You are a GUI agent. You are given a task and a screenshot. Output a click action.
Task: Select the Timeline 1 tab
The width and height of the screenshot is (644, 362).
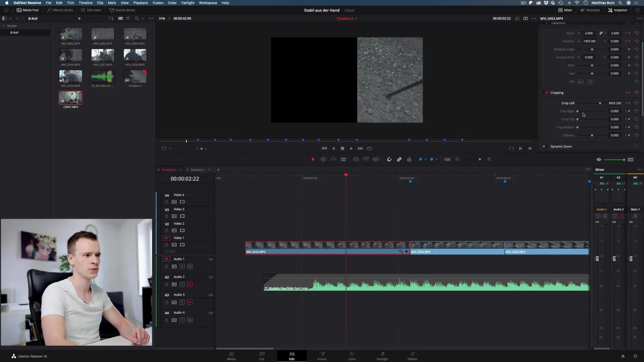pos(198,170)
